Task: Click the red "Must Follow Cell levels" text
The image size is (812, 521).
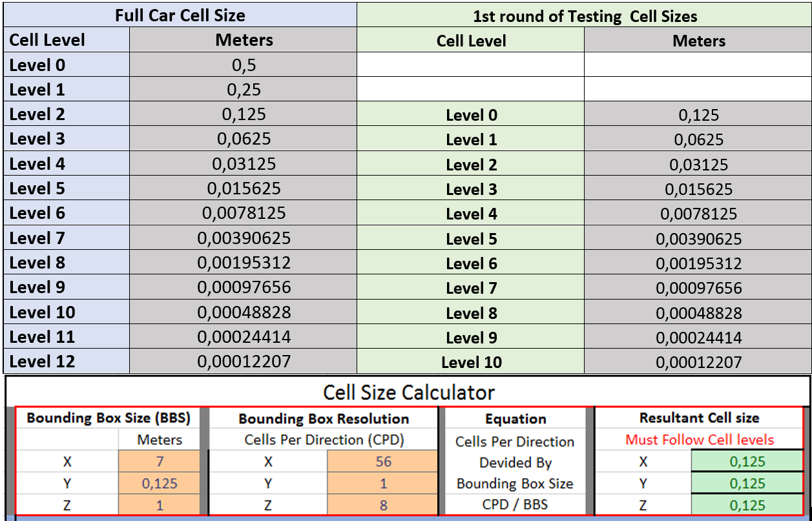Action: [x=699, y=440]
